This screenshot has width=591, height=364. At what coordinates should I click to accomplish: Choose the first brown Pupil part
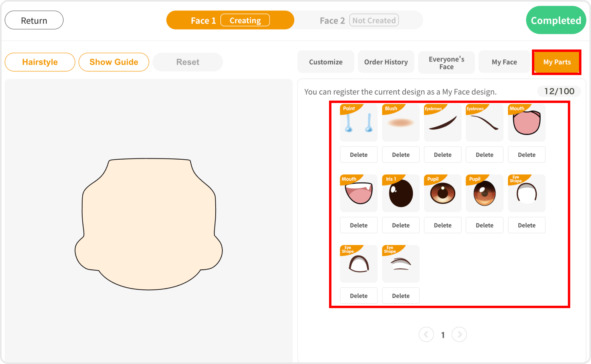(x=442, y=194)
